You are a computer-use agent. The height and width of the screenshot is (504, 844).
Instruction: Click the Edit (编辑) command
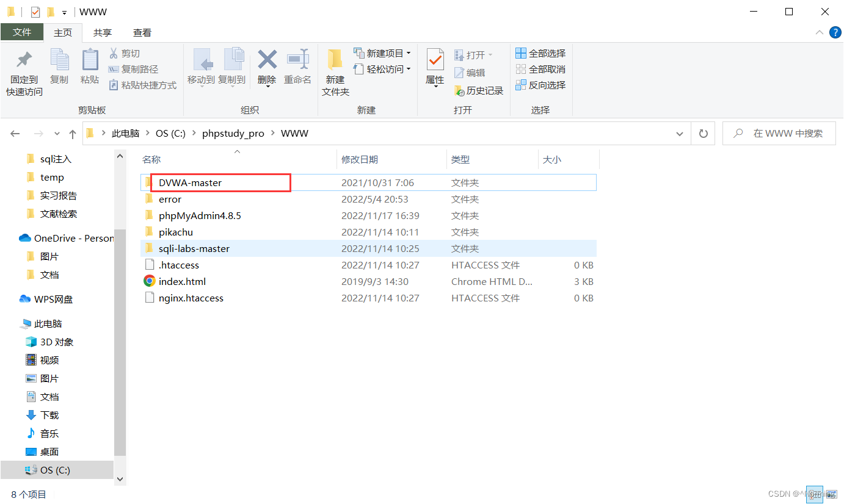tap(470, 73)
